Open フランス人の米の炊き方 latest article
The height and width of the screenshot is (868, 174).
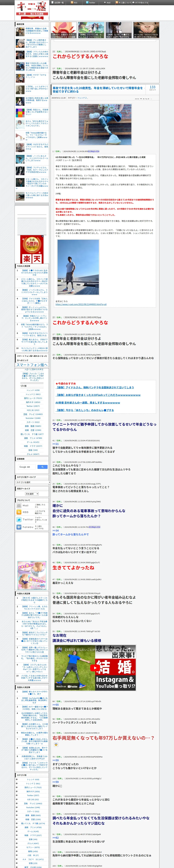click(x=37, y=54)
